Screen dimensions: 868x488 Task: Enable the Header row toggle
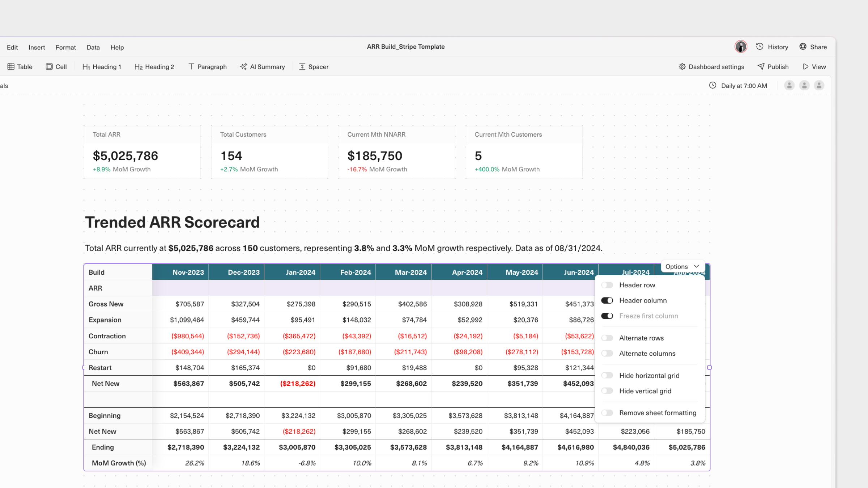pyautogui.click(x=607, y=285)
